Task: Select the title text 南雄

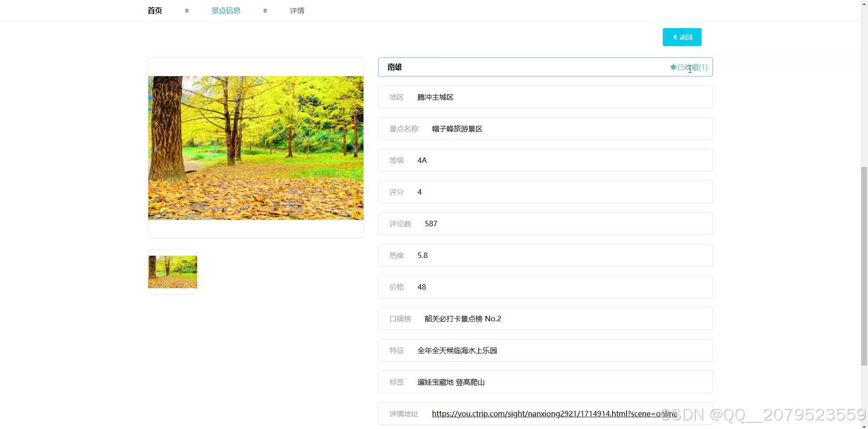Action: tap(395, 67)
